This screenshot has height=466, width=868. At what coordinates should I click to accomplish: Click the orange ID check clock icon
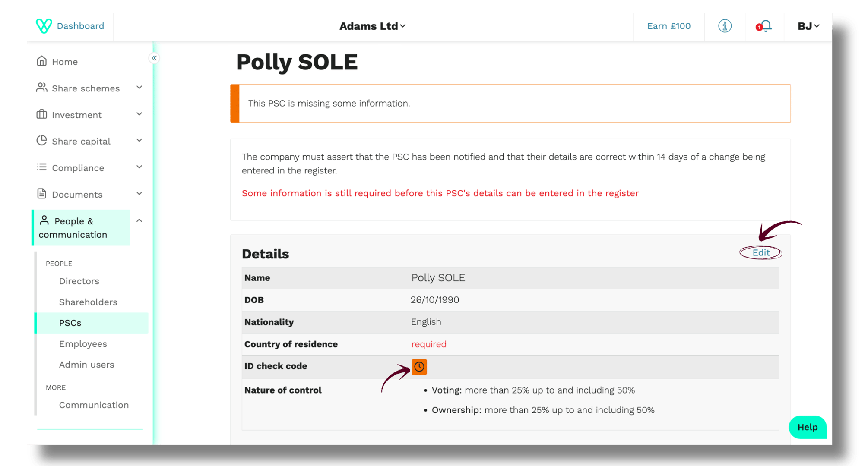pos(419,367)
